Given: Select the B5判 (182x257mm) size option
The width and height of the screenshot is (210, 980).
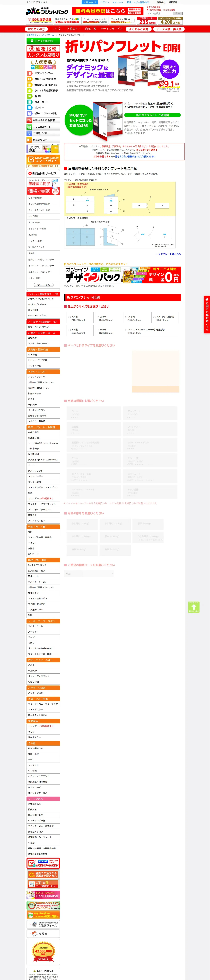Looking at the screenshot, I should pyautogui.click(x=80, y=331).
